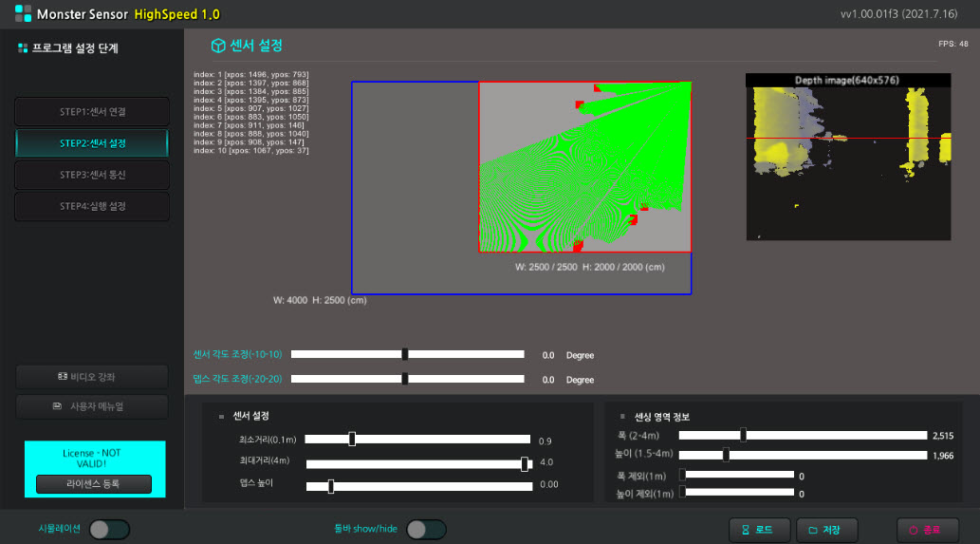Click the 1,966 height value
The image size is (980, 544).
[x=942, y=456]
